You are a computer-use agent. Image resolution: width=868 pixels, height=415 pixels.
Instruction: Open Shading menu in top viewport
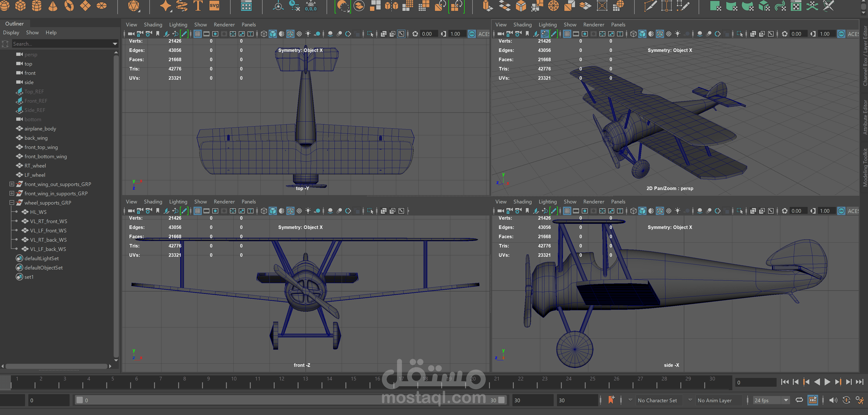(x=153, y=25)
